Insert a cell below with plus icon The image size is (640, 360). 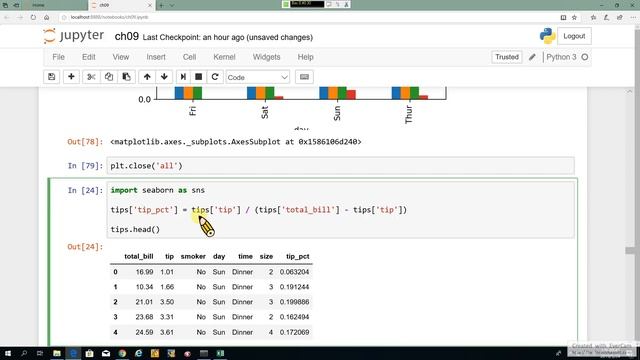[x=71, y=77]
